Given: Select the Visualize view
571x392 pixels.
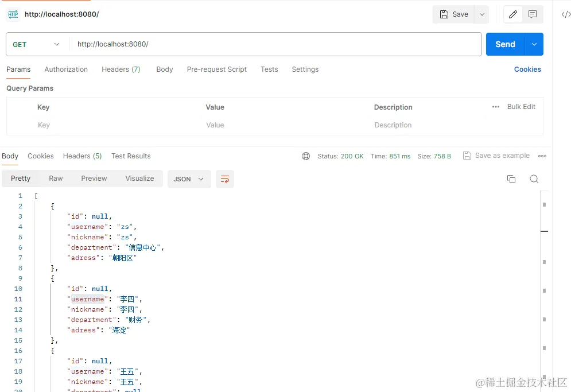Looking at the screenshot, I should point(139,178).
